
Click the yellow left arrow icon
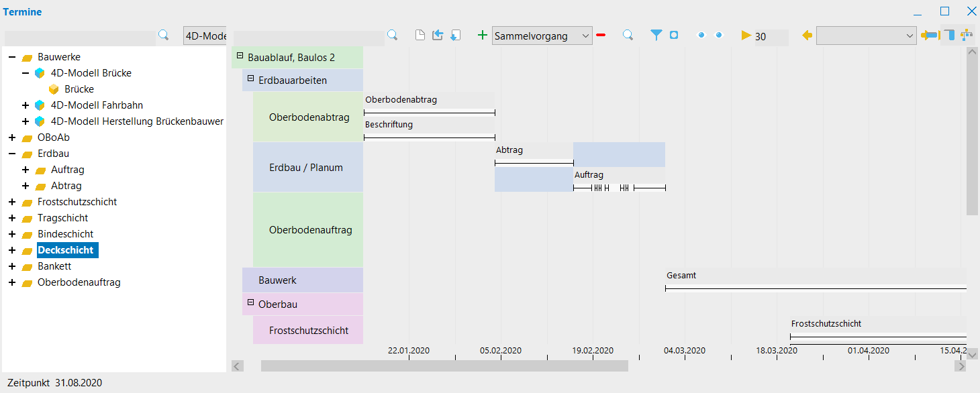coord(807,36)
